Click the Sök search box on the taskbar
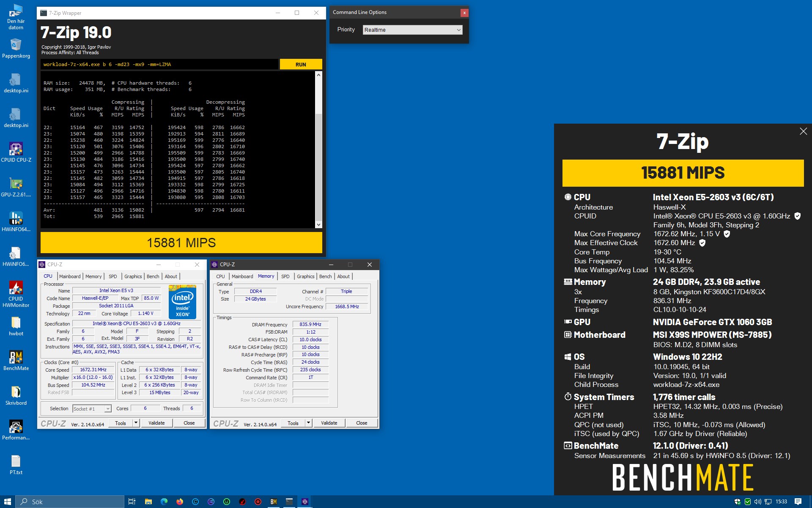This screenshot has width=812, height=508. tap(70, 502)
